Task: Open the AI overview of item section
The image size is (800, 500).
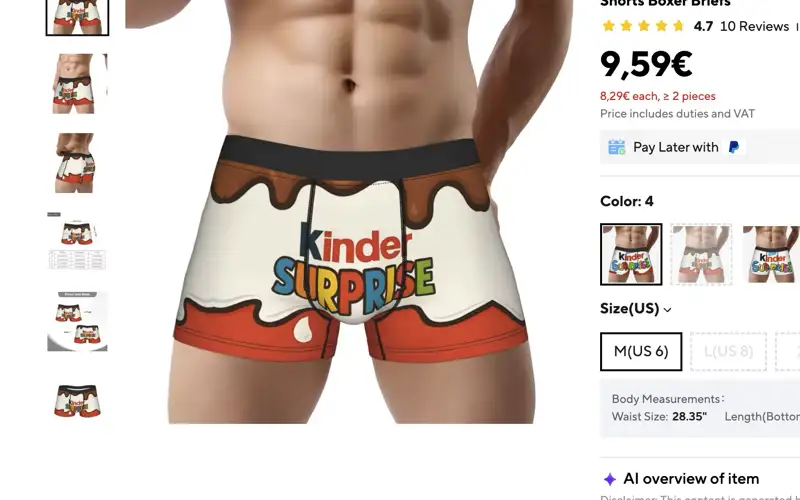Action: tap(691, 479)
